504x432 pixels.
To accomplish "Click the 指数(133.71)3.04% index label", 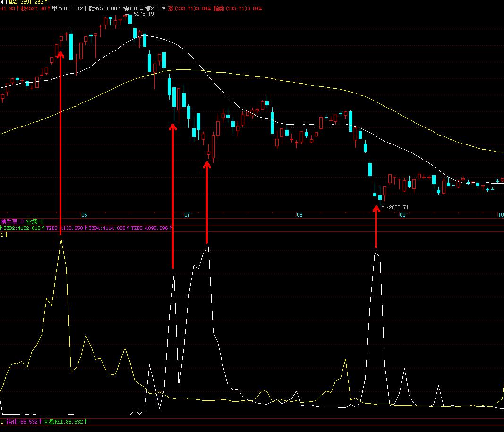I will point(238,8).
